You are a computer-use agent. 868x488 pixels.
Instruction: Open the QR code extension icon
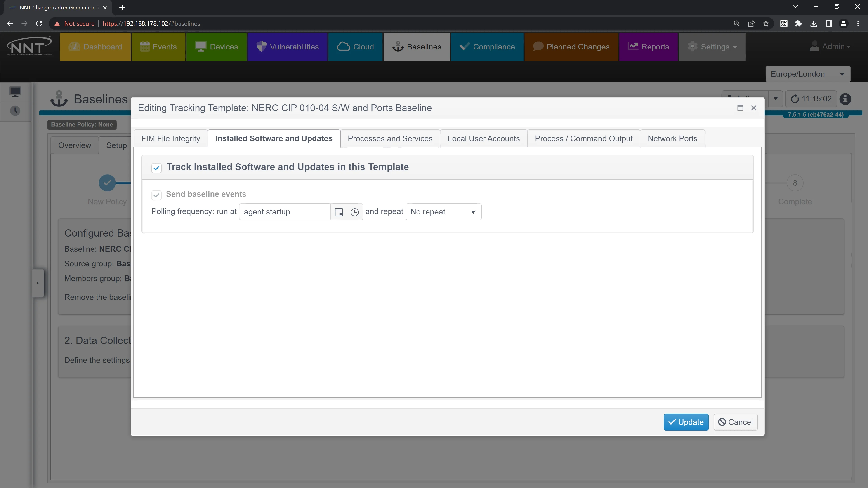pos(784,23)
